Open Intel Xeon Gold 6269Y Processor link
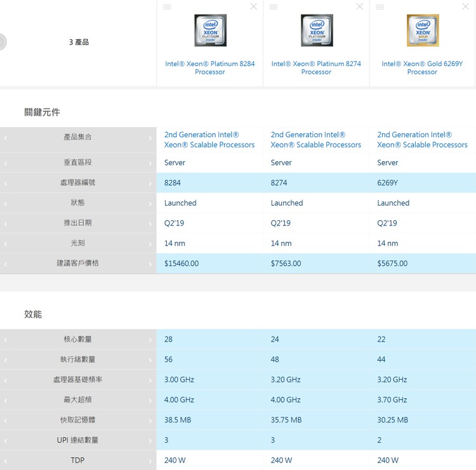The image size is (476, 470). coord(422,68)
